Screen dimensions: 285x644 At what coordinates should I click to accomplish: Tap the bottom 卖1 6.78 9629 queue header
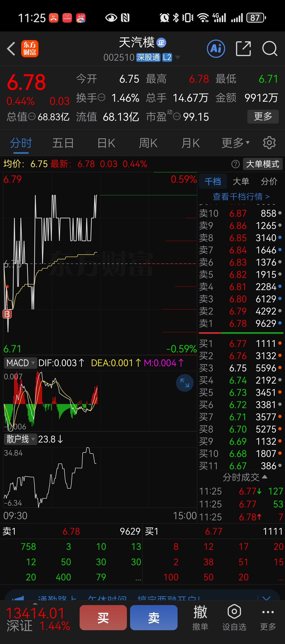click(71, 531)
